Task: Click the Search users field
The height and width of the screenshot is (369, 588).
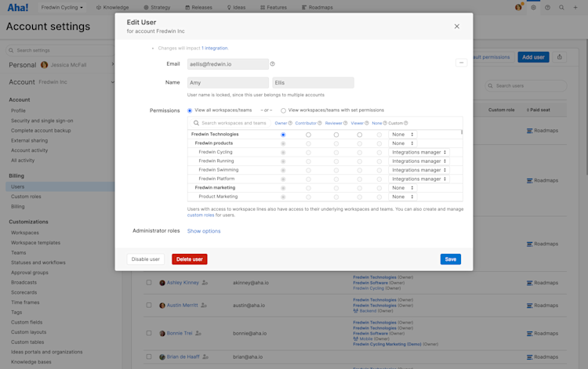Action: pyautogui.click(x=526, y=86)
